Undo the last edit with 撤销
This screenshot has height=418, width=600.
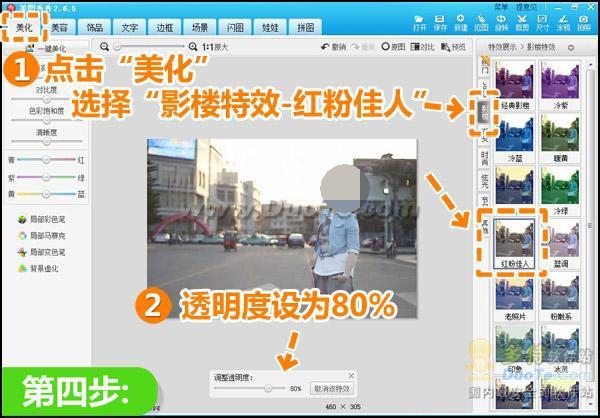click(333, 47)
